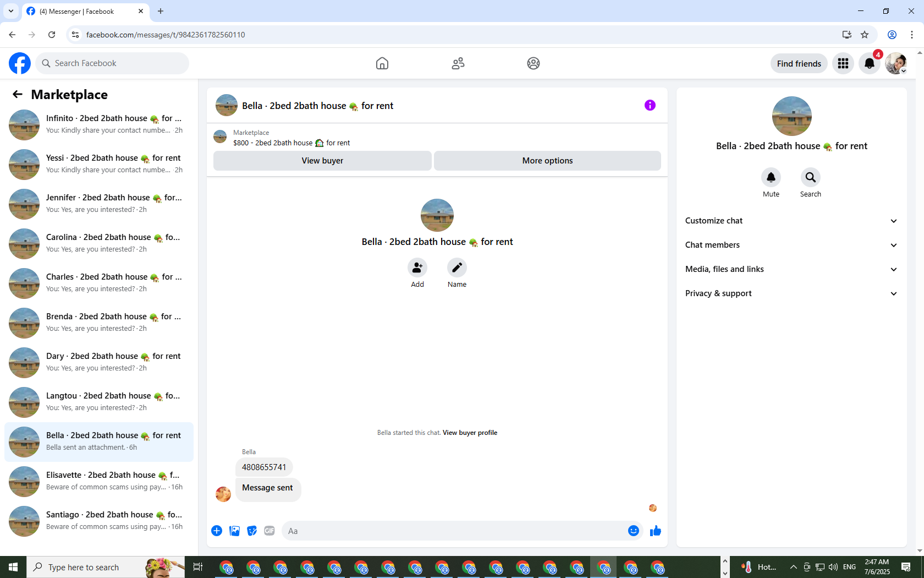Click the Message sent bubble
This screenshot has width=924, height=578.
pyautogui.click(x=268, y=489)
